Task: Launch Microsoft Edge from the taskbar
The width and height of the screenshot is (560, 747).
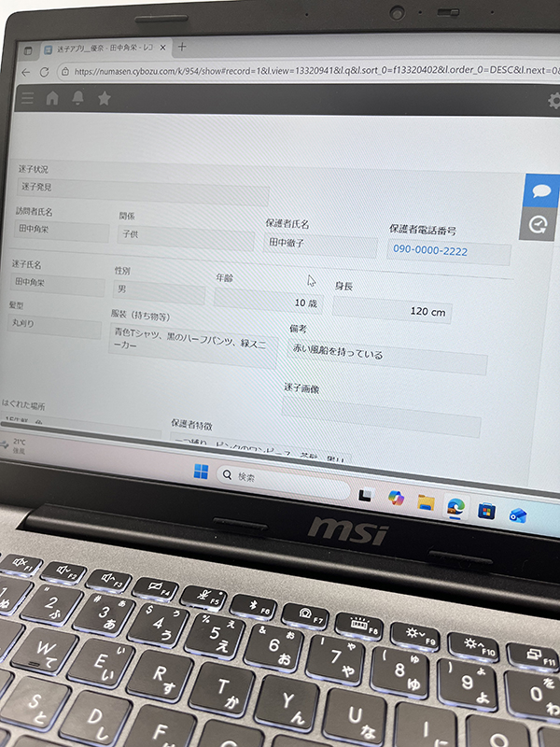Action: [455, 505]
